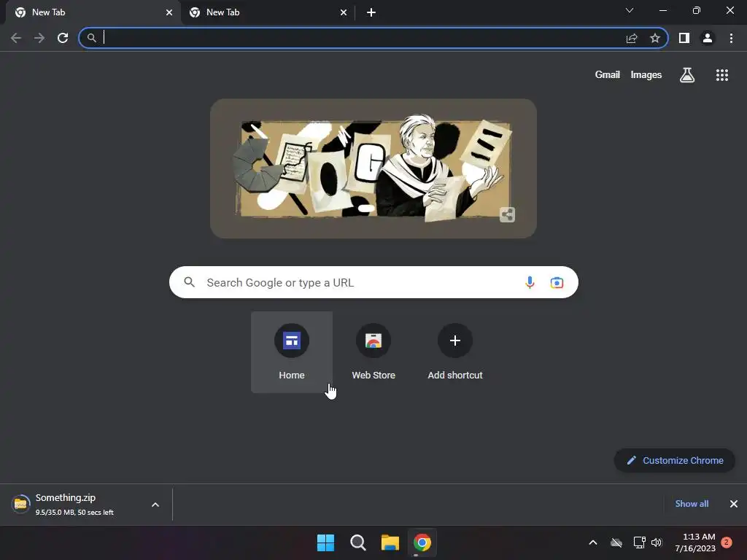Search by image with Lens camera
Image resolution: width=747 pixels, height=560 pixels.
[557, 282]
